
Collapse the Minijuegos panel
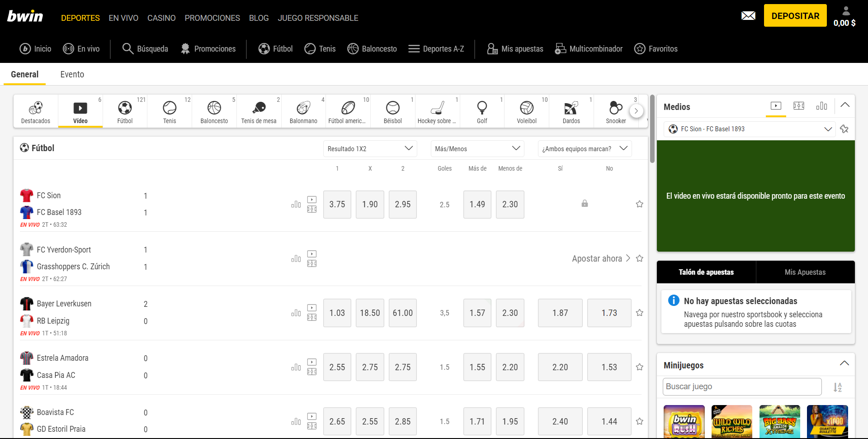point(844,363)
